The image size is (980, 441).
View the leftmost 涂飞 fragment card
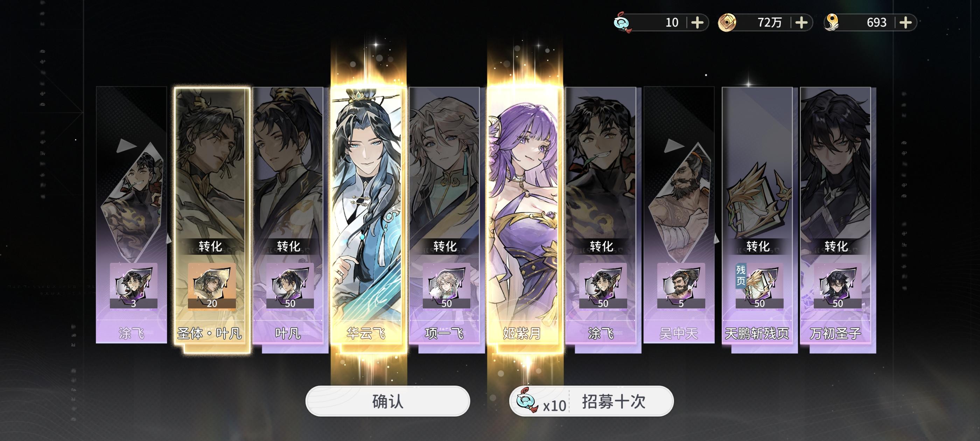point(131,216)
